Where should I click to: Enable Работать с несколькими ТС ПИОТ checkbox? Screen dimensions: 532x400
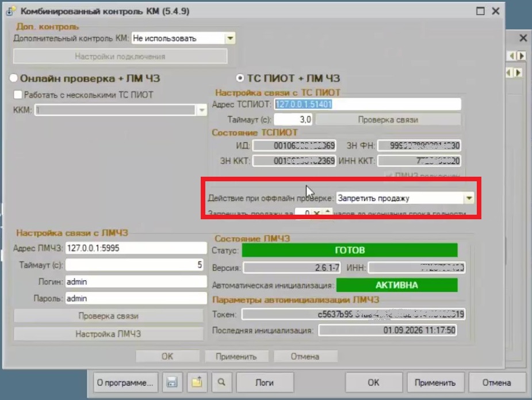(x=18, y=94)
